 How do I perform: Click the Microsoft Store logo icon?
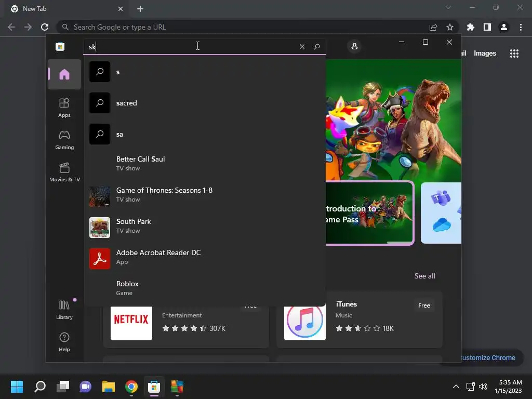[60, 46]
